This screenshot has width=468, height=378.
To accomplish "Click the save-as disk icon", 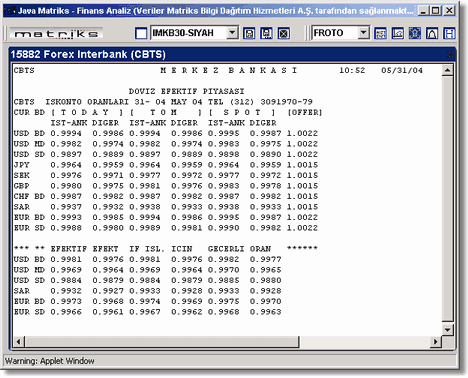I will pos(266,33).
